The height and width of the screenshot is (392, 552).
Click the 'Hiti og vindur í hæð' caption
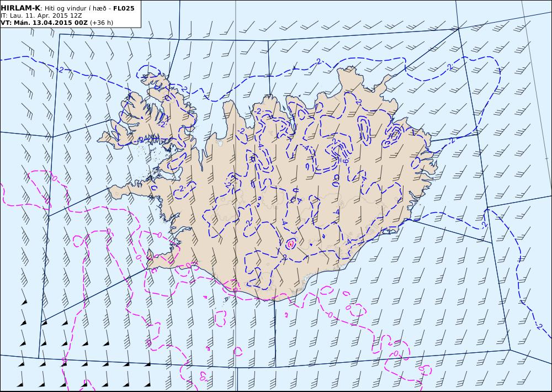point(77,8)
